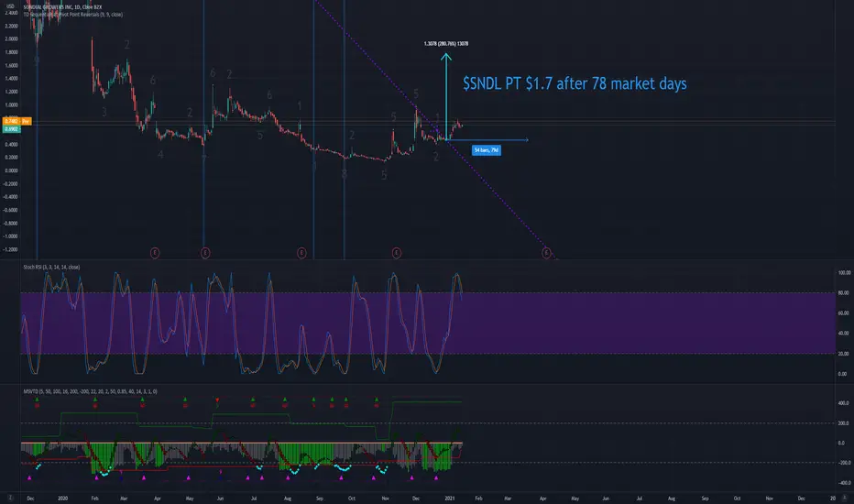This screenshot has width=854, height=504.
Task: Click the green 0.6902 price label
Action: 11,129
